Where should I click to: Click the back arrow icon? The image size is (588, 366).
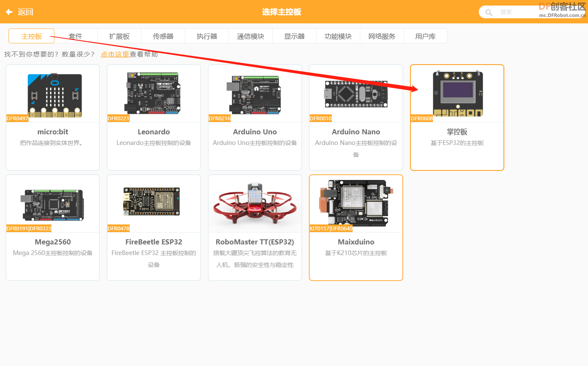[9, 12]
